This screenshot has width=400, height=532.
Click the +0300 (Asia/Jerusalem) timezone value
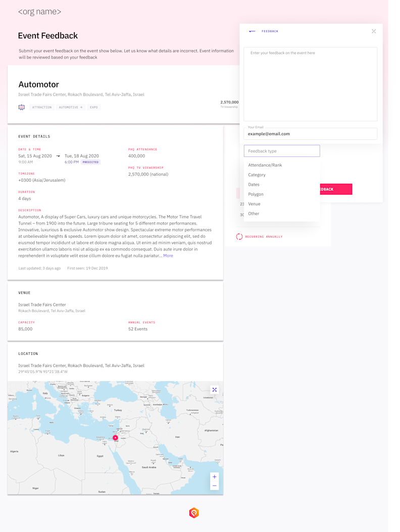(x=42, y=180)
